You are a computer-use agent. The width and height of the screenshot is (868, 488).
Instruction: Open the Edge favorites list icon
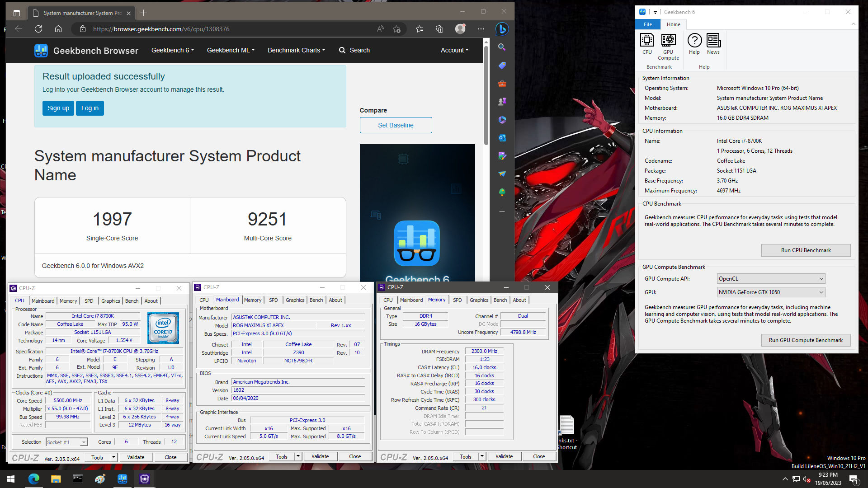(420, 29)
